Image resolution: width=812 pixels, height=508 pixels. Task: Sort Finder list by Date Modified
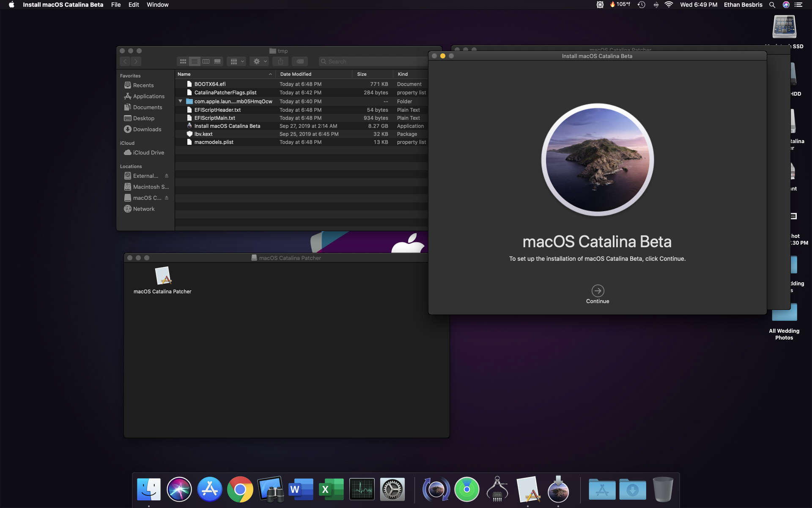click(x=314, y=74)
